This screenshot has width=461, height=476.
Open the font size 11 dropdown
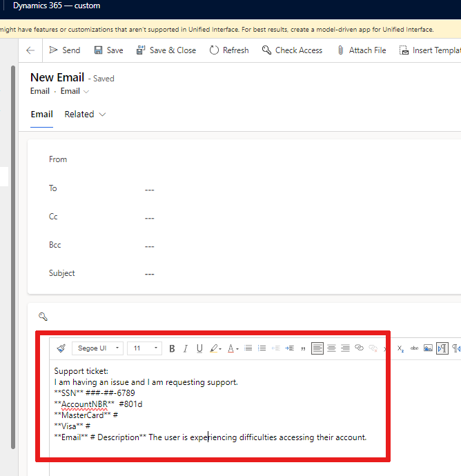[x=144, y=348]
